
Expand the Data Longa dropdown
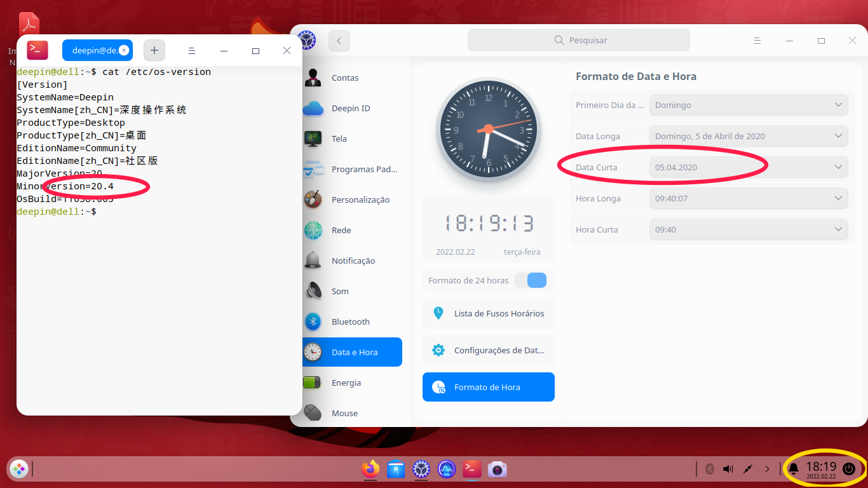[749, 136]
